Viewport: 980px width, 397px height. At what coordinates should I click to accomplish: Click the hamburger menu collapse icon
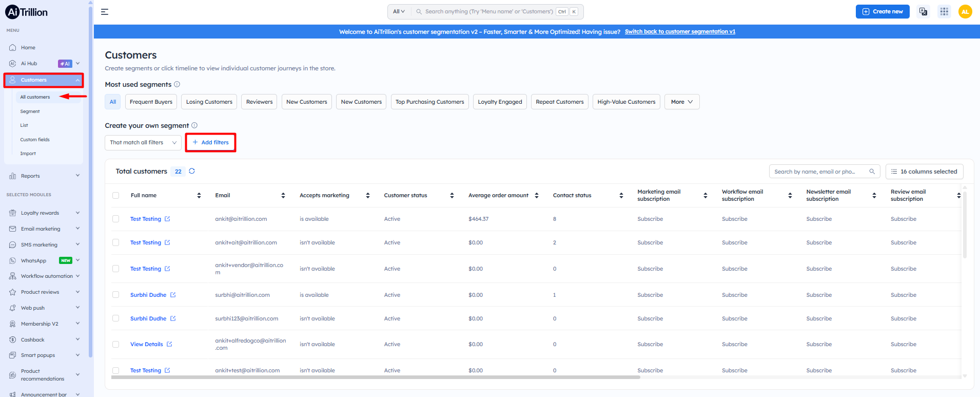point(105,12)
